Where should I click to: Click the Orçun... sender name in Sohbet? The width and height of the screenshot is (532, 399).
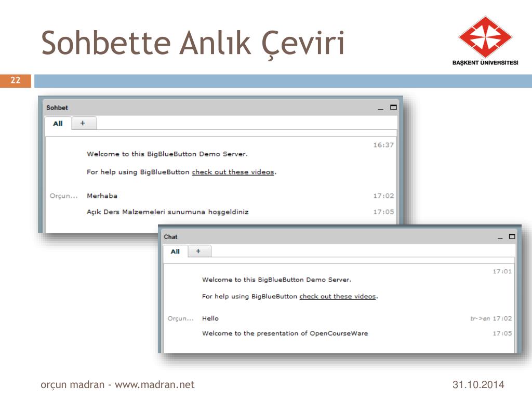pos(64,196)
